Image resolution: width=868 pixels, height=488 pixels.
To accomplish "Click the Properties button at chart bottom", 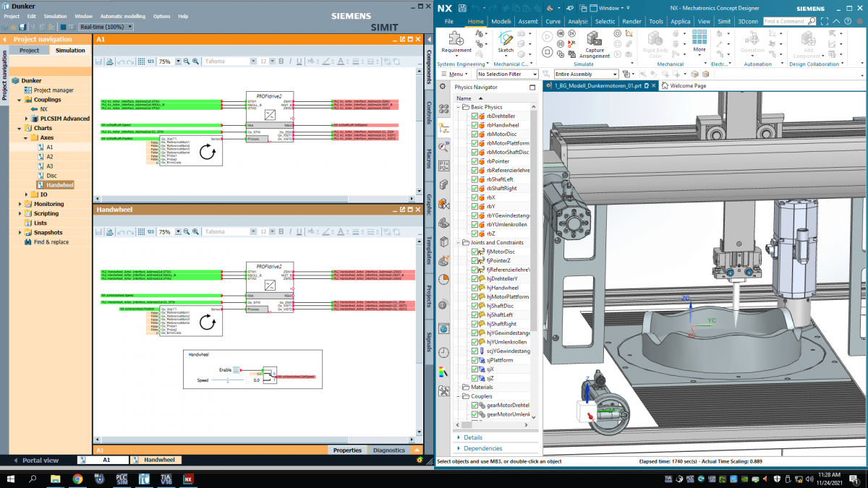I will (x=347, y=450).
